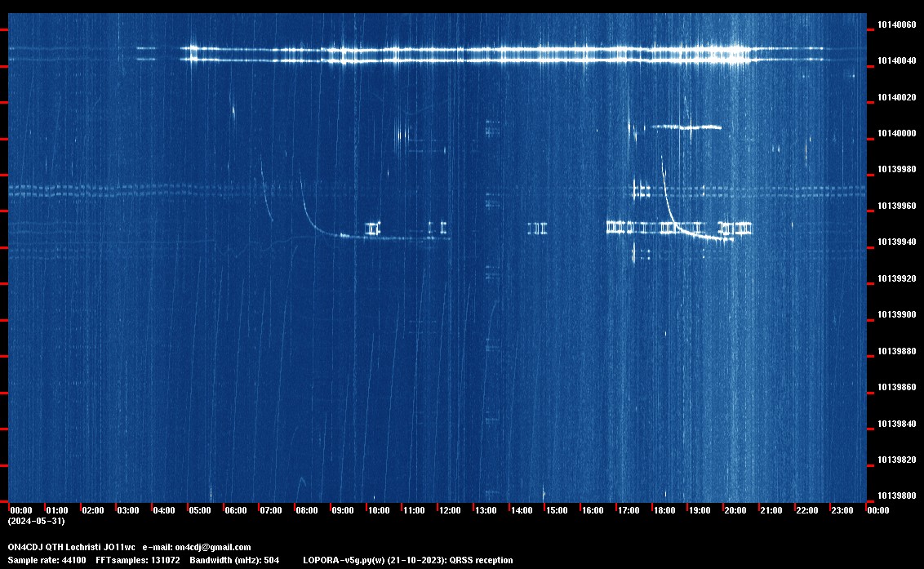Click the 12:00 time axis label

(450, 510)
